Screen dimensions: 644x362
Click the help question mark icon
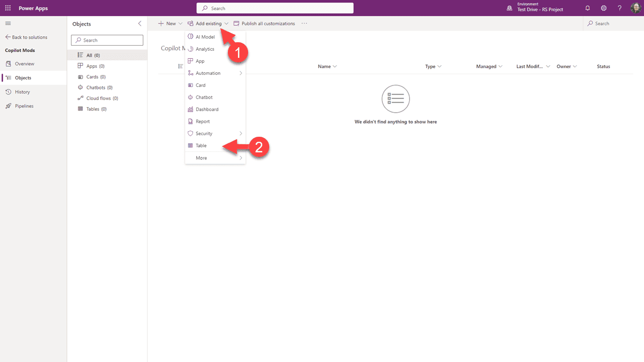[620, 8]
